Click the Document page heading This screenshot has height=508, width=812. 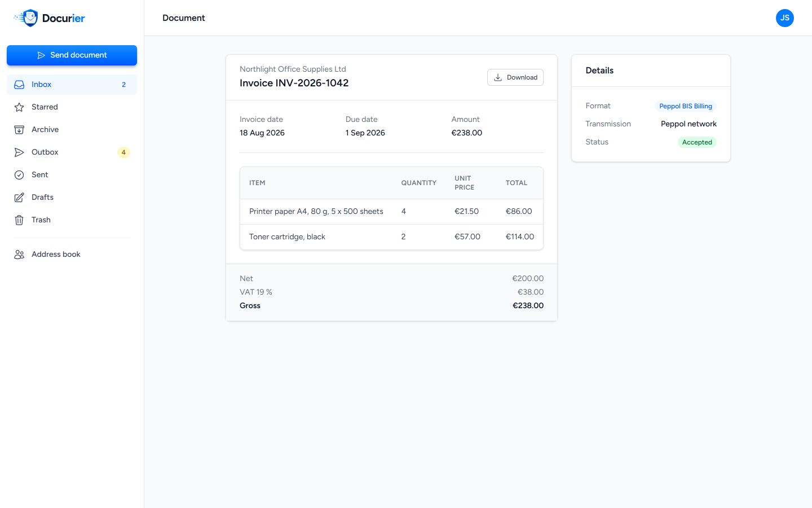click(x=184, y=18)
